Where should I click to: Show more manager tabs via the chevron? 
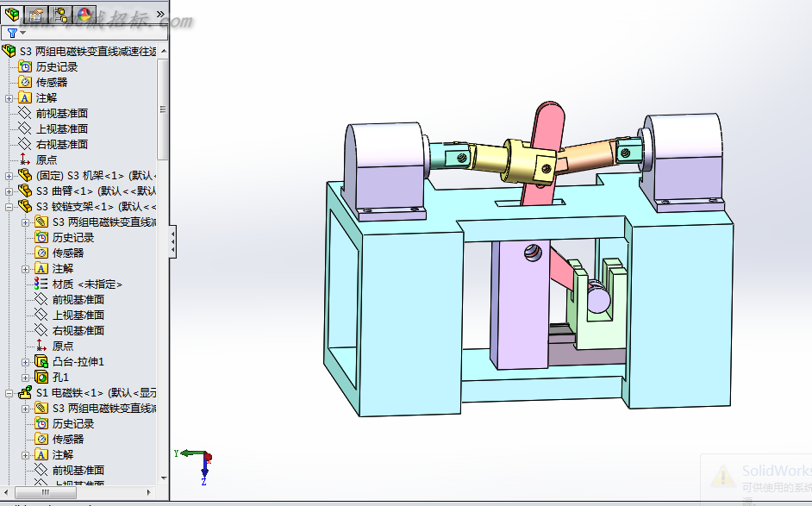(160, 14)
